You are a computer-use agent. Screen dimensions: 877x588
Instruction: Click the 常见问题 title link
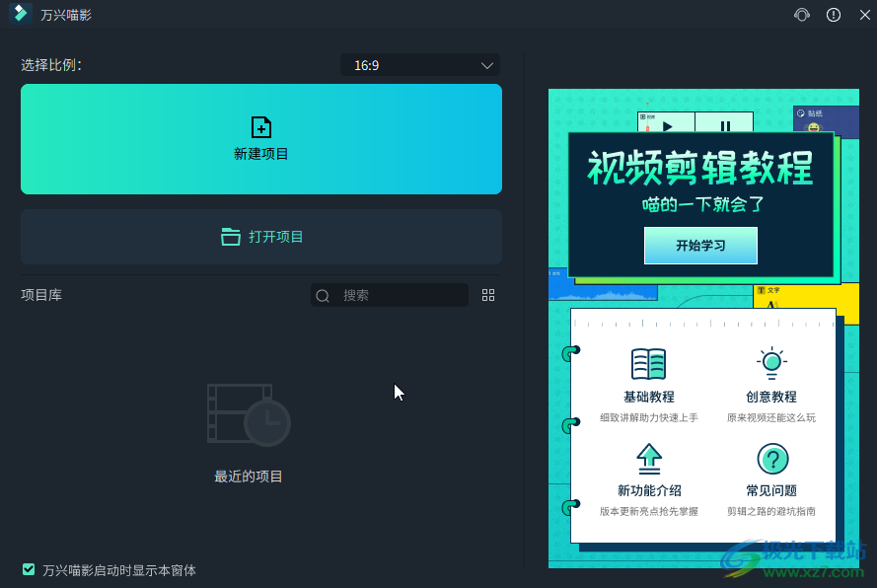point(771,490)
